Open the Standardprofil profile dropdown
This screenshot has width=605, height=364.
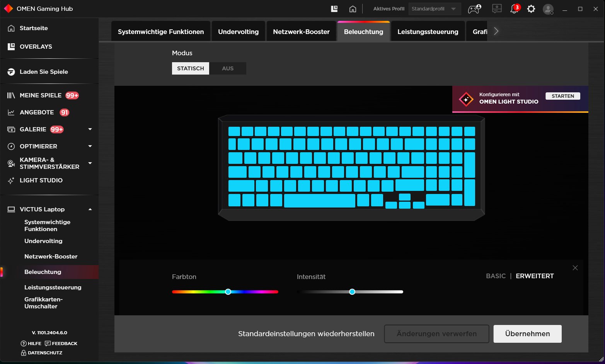pos(435,9)
